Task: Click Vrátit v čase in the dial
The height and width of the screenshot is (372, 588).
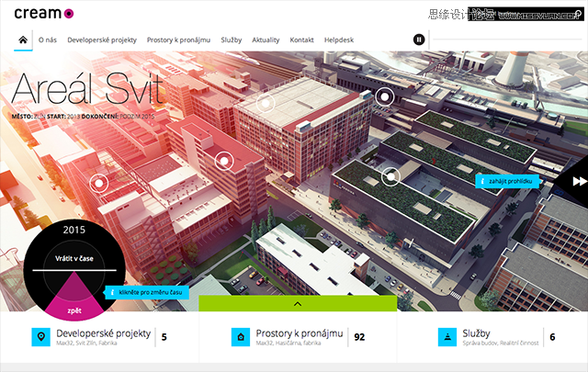Action: 74,258
